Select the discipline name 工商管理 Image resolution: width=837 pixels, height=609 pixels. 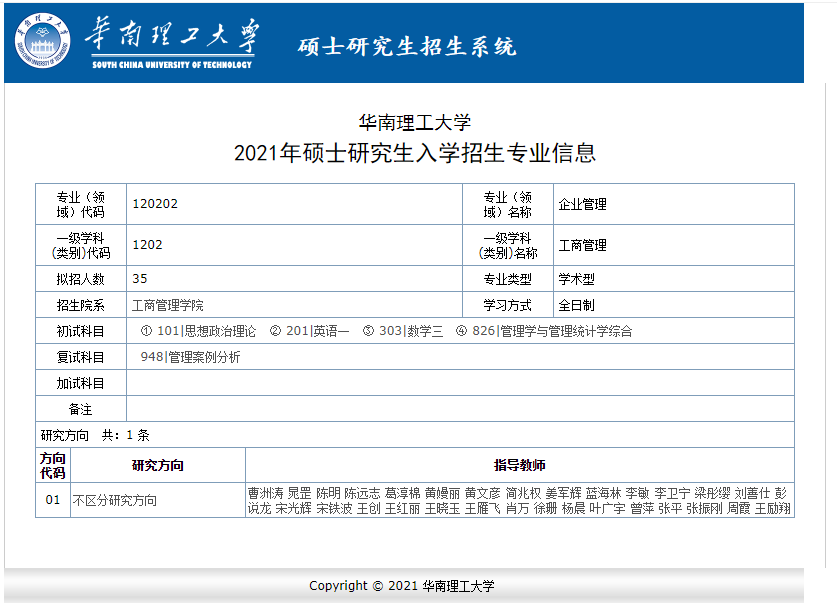pyautogui.click(x=582, y=246)
